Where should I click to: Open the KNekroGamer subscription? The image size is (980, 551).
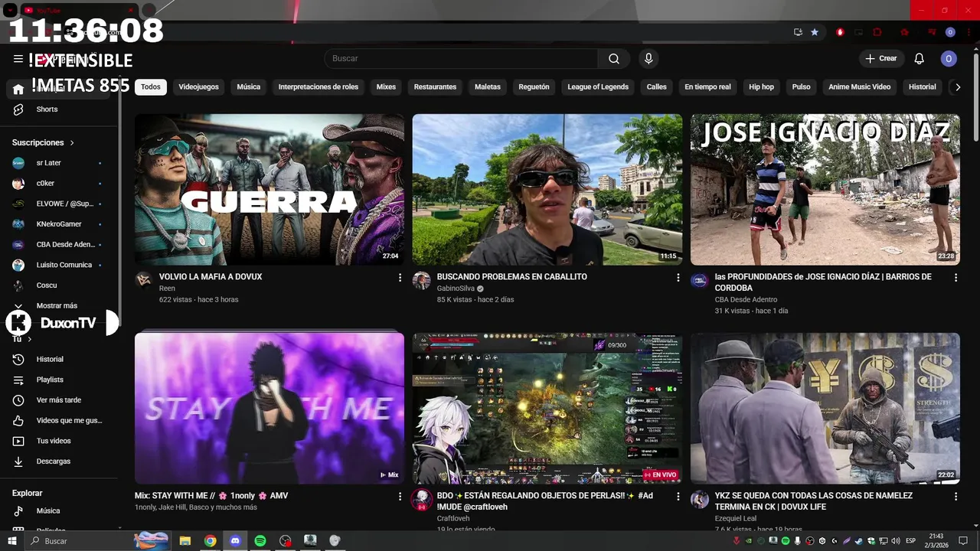tap(60, 224)
